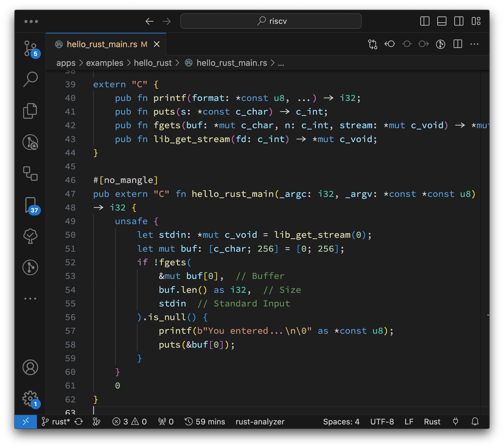Show Problems with 3 errors 0 warnings
Screen dimensions: 504x448
click(129, 422)
